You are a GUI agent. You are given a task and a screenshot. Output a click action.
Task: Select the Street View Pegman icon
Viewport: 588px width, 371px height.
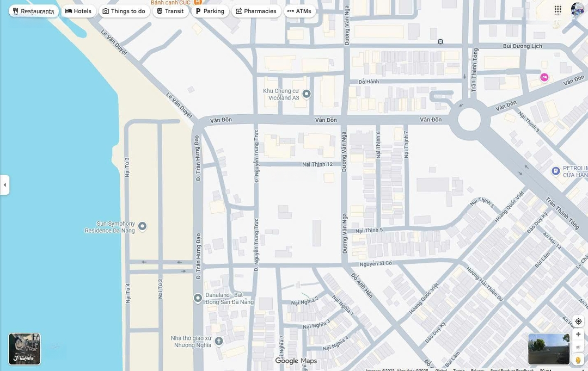[578, 360]
